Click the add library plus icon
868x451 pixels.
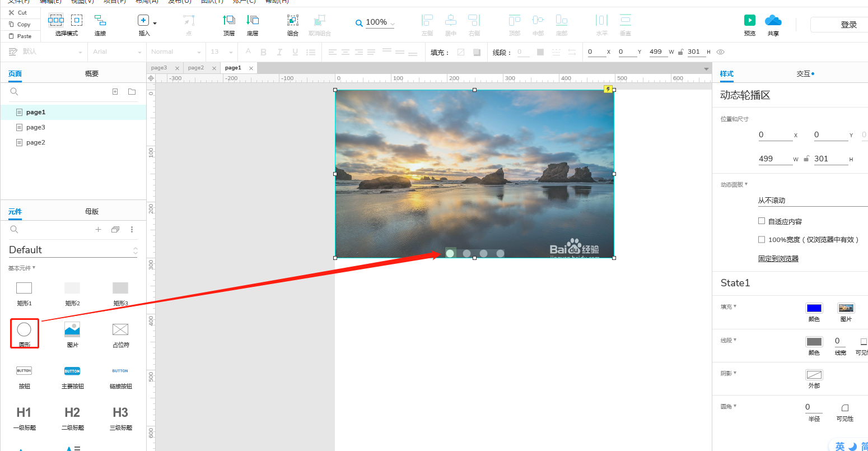98,229
